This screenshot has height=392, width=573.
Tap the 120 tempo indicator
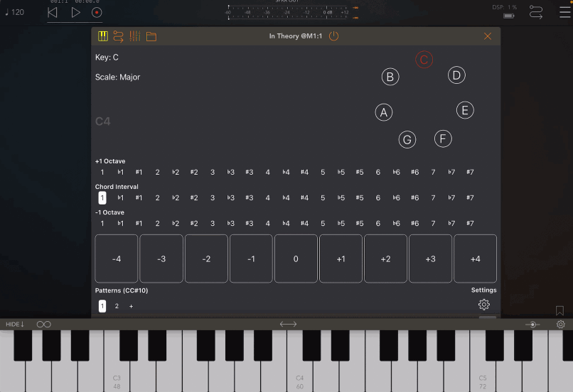pyautogui.click(x=15, y=12)
